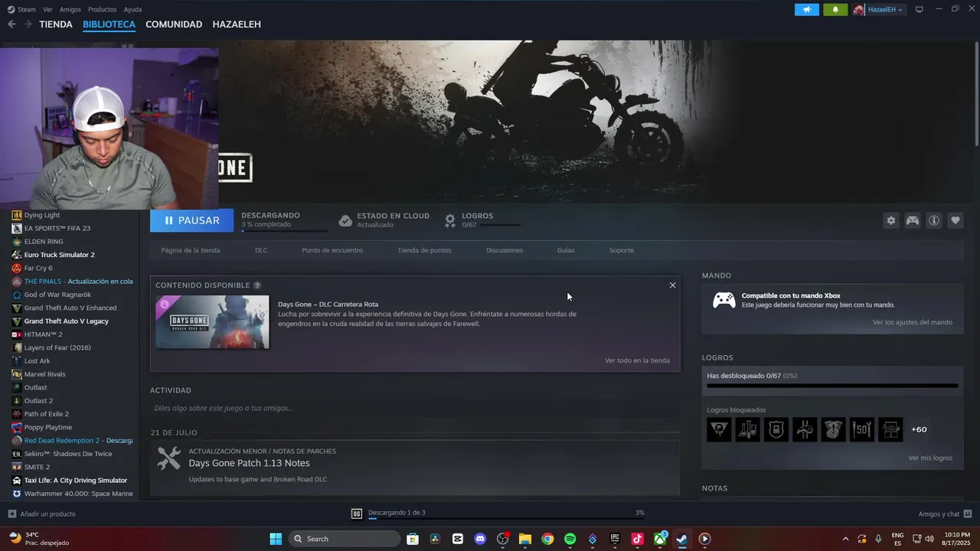Select Far Cry 6 in library

(x=38, y=269)
